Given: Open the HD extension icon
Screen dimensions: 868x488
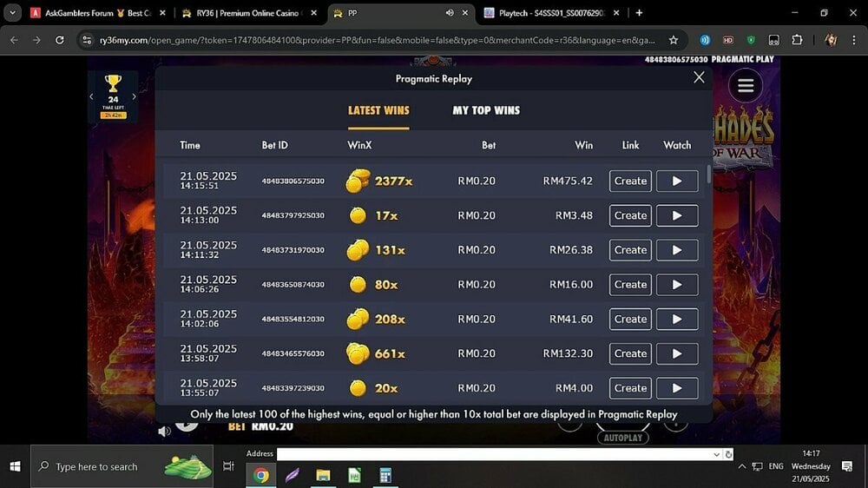Looking at the screenshot, I should [x=728, y=40].
